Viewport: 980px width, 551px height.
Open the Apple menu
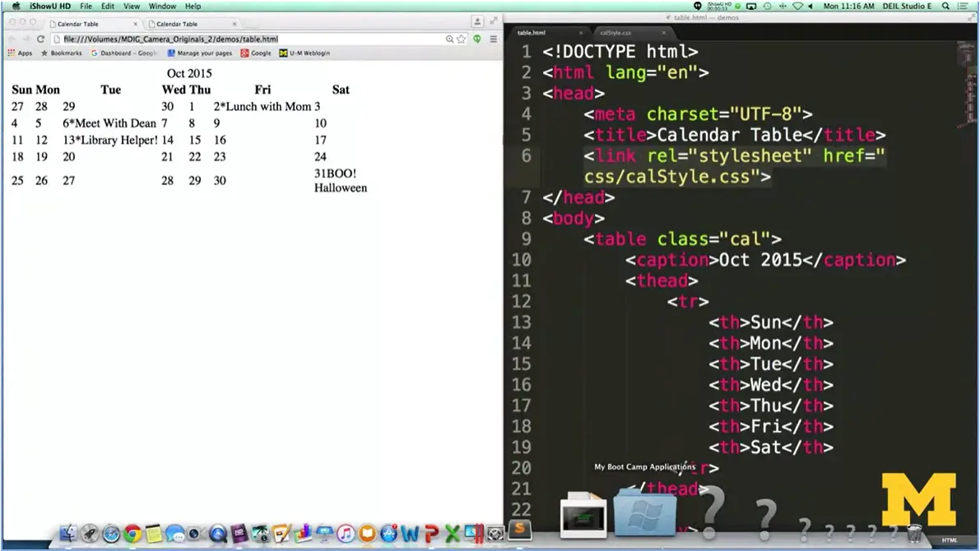[x=15, y=6]
